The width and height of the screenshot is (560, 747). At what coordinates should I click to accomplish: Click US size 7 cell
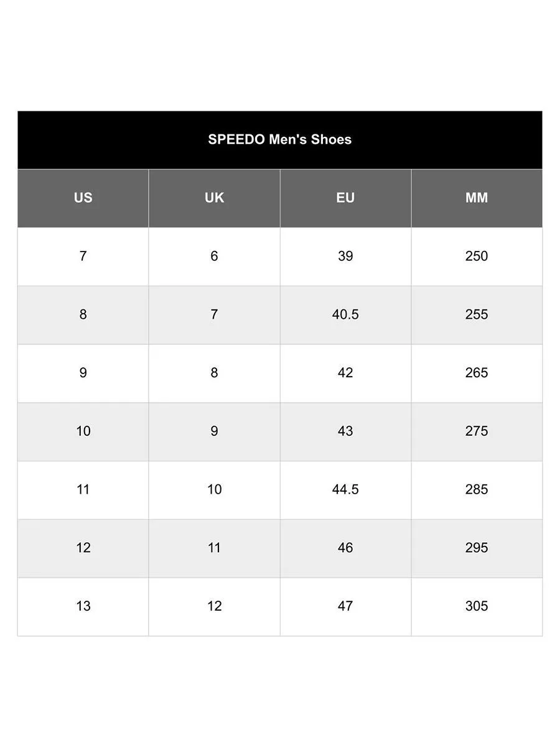pyautogui.click(x=83, y=256)
